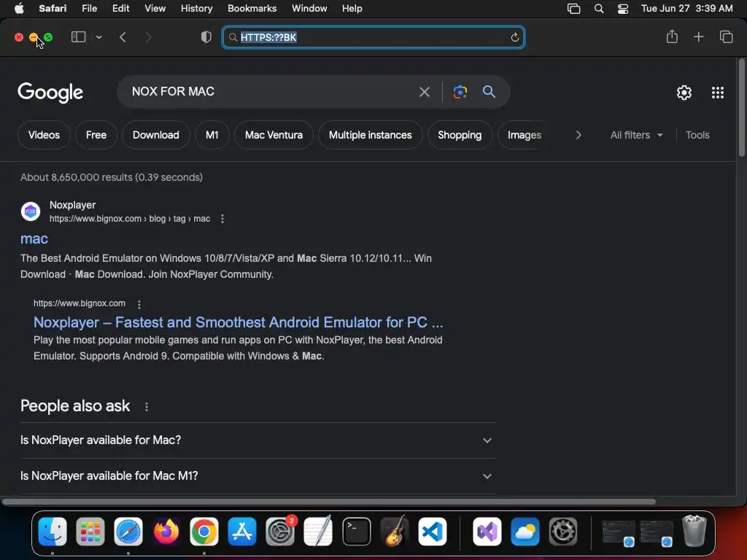Image resolution: width=747 pixels, height=560 pixels.
Task: Open GarageBand from the Dock
Action: pos(395,532)
